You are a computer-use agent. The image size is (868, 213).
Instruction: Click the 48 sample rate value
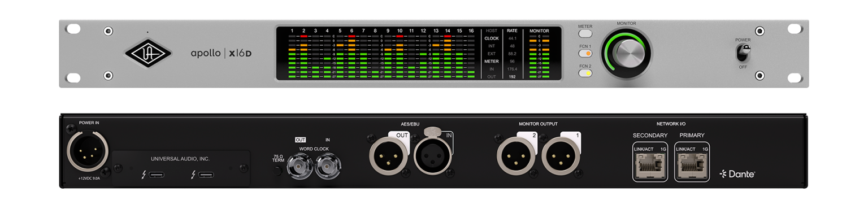(512, 46)
